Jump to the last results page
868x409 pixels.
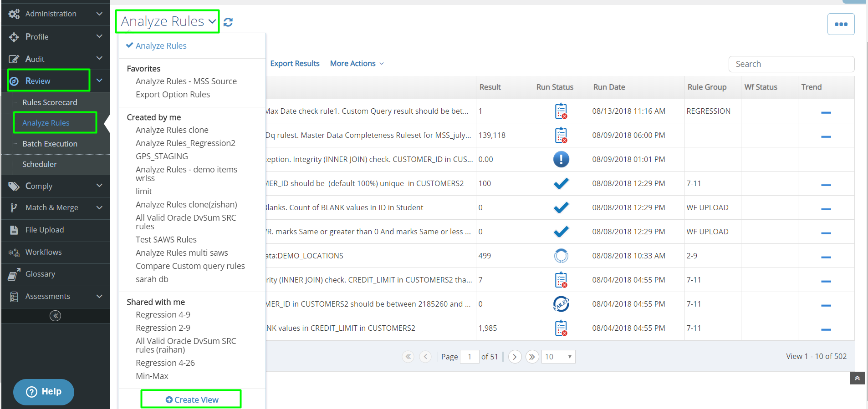point(532,357)
